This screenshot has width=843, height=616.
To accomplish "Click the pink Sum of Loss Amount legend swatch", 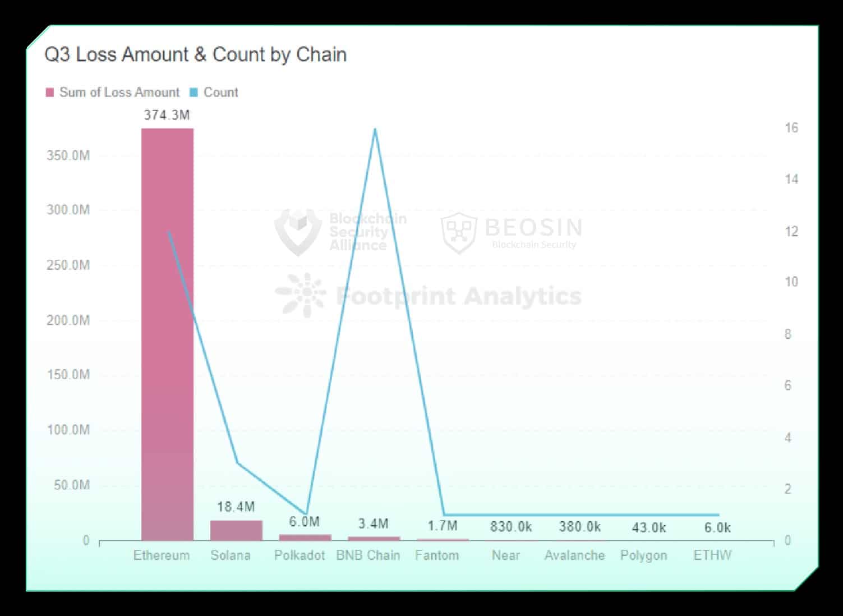I will 50,93.
